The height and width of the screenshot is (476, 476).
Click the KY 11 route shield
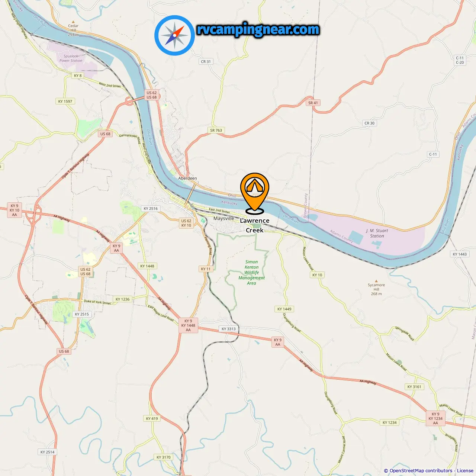pos(206,269)
